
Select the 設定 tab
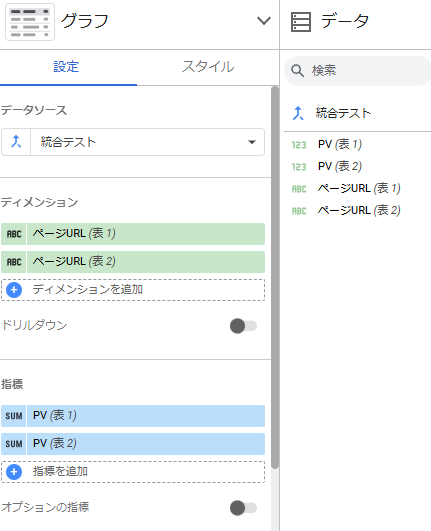click(66, 67)
